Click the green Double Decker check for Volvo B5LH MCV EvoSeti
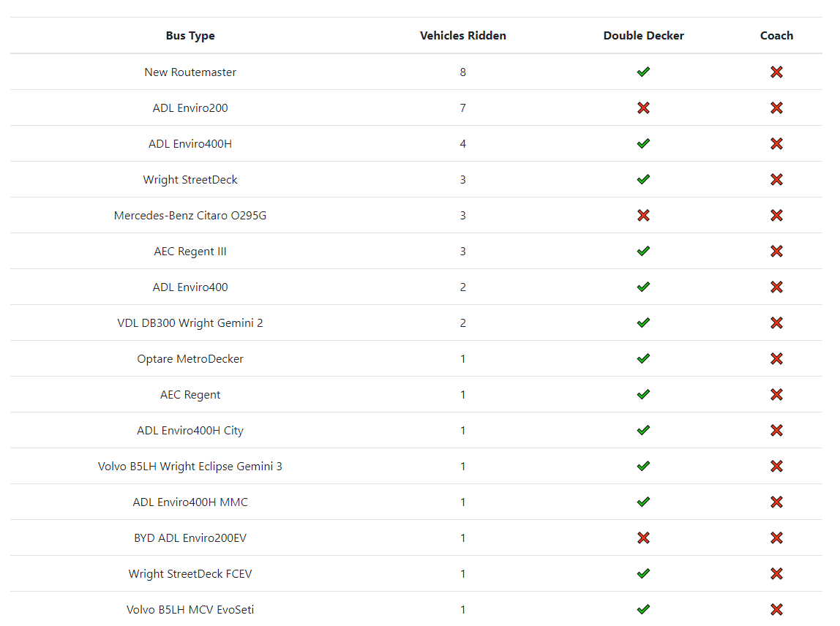Viewport: 840px width, 626px height. 643,609
